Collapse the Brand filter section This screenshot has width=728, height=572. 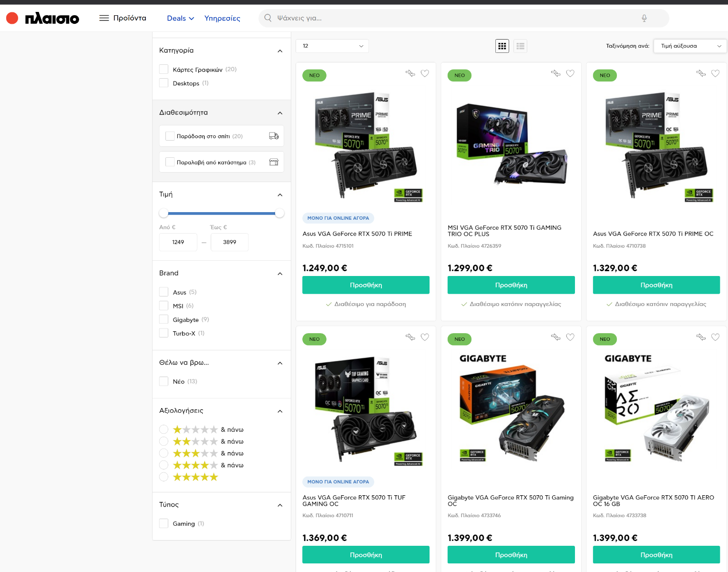(280, 274)
